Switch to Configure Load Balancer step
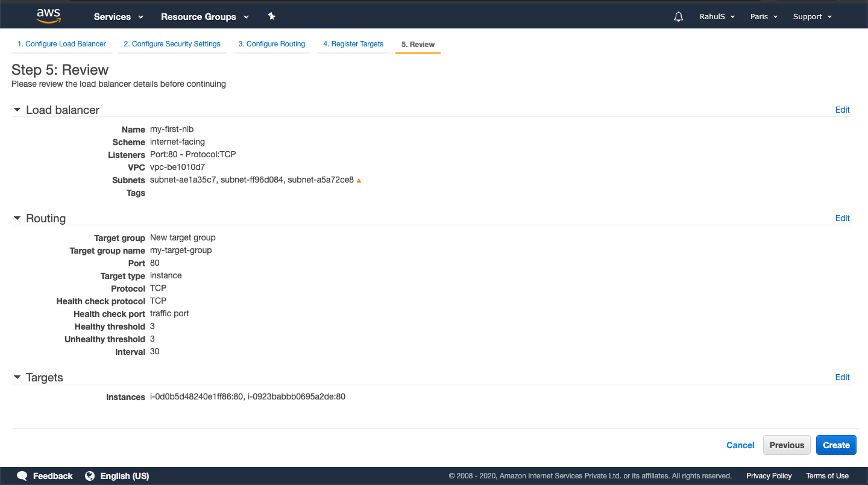 click(61, 43)
